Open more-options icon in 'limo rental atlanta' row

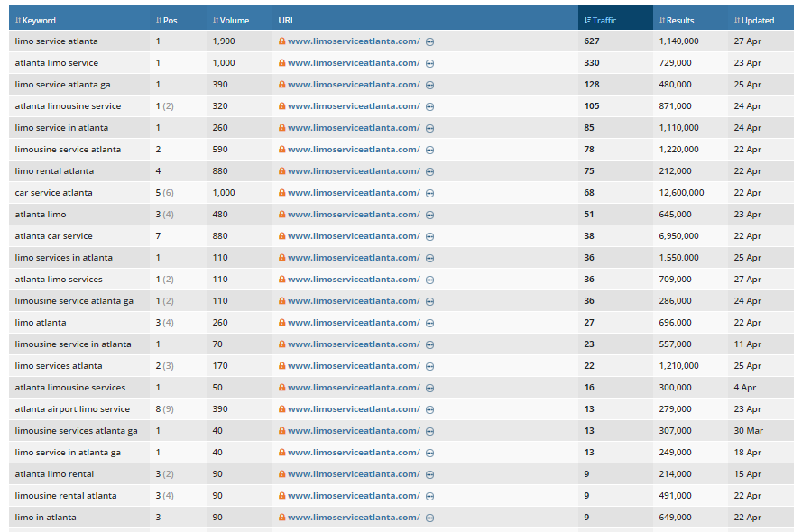click(x=430, y=171)
